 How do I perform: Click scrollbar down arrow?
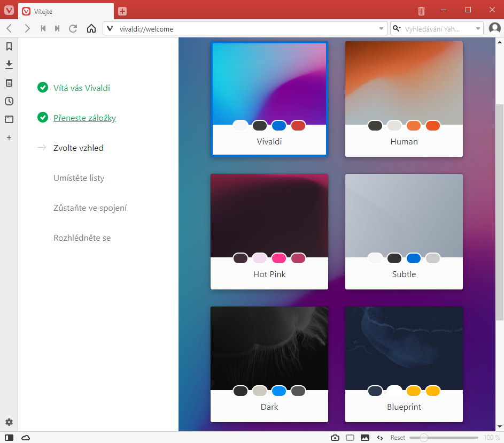tap(500, 426)
